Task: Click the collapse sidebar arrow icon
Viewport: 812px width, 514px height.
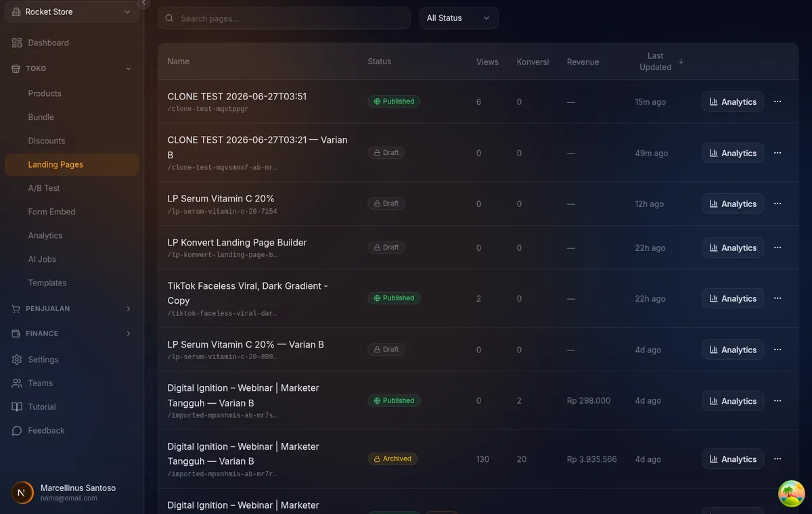Action: (143, 3)
